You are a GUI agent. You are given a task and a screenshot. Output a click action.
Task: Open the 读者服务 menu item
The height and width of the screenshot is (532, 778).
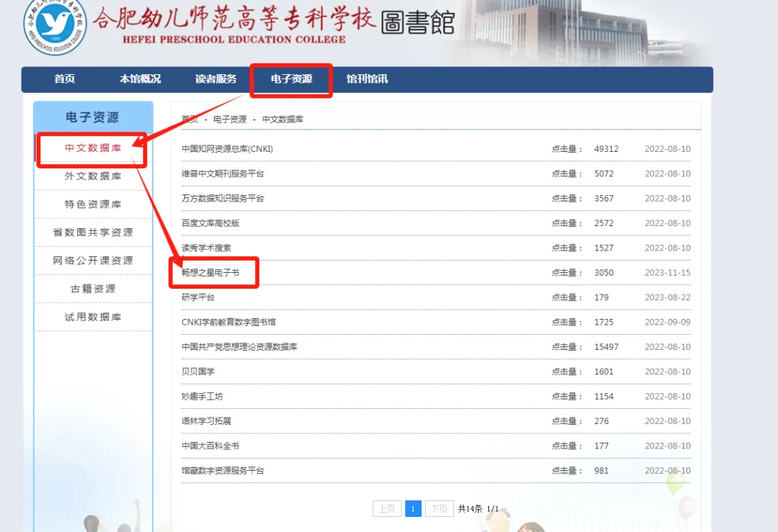tap(216, 79)
